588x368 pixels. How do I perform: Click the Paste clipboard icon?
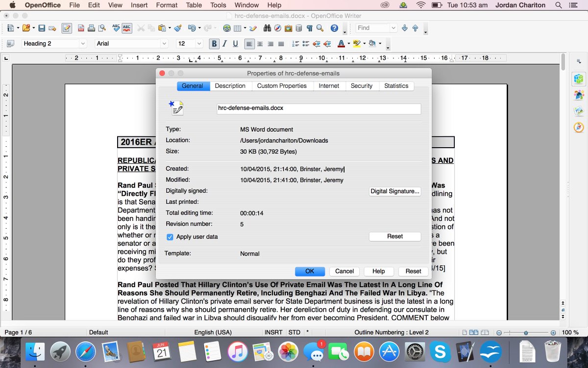coord(162,28)
